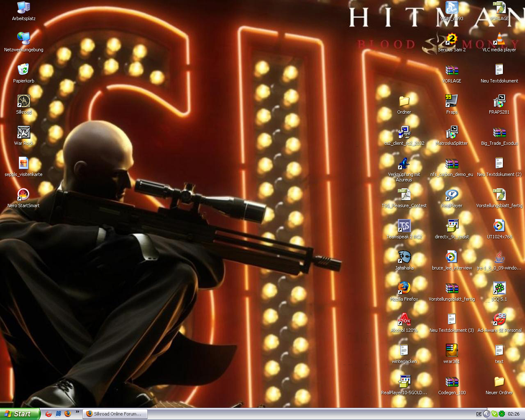
Task: Select the VLC media player shortcut
Action: pos(499,39)
